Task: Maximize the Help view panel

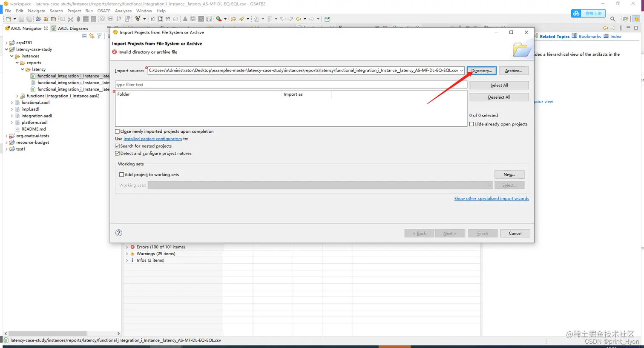Action: [636, 28]
